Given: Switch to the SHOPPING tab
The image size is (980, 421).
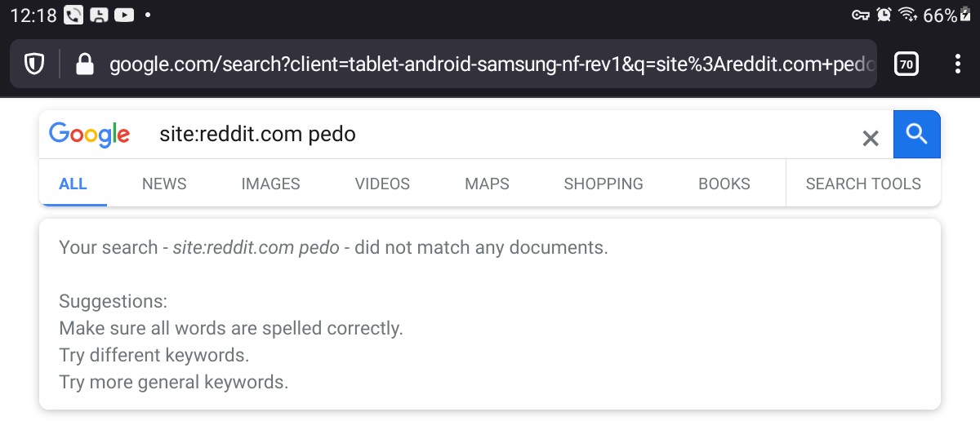Looking at the screenshot, I should coord(604,184).
